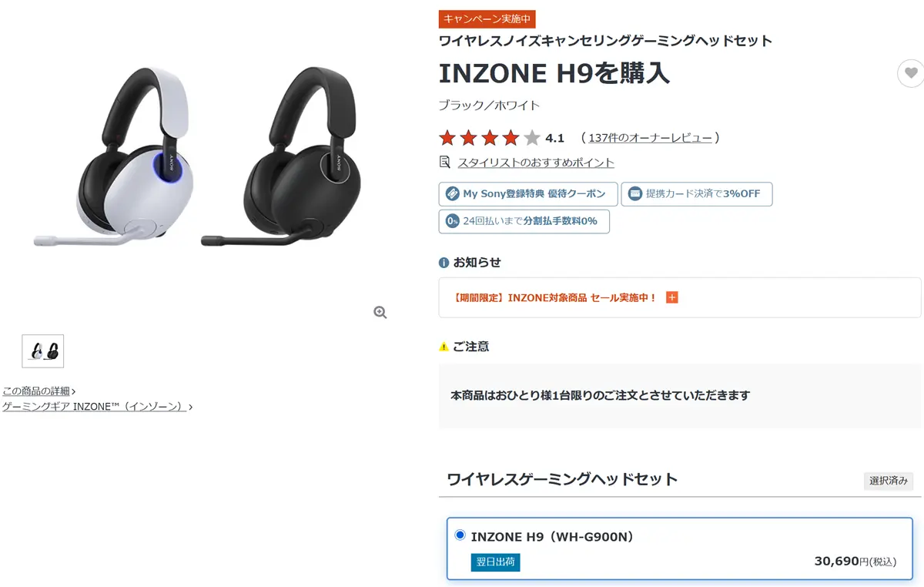Viewport: 924px width, 587px height.
Task: Click the 24回払いまで分割払手数料0% badge
Action: (x=524, y=221)
